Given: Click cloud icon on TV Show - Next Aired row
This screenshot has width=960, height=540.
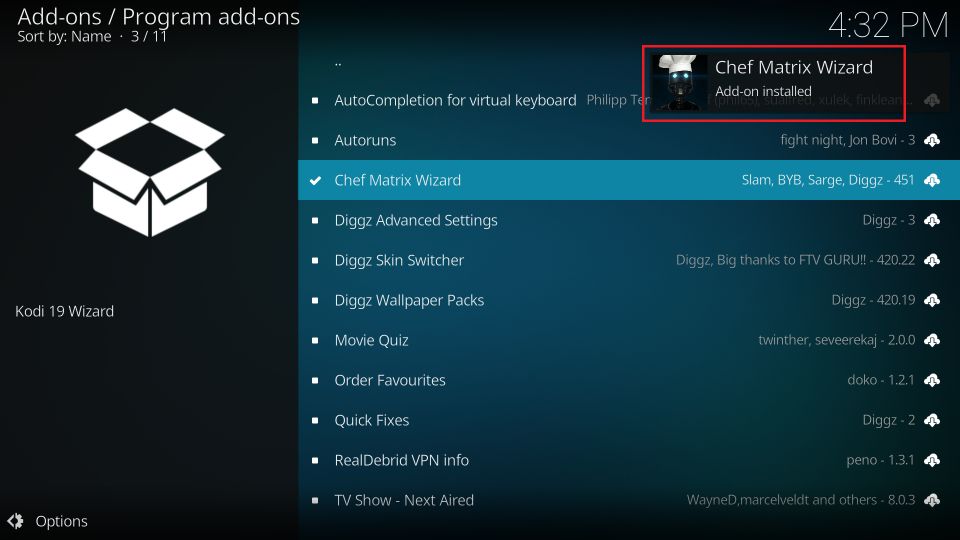Looking at the screenshot, I should point(932,500).
